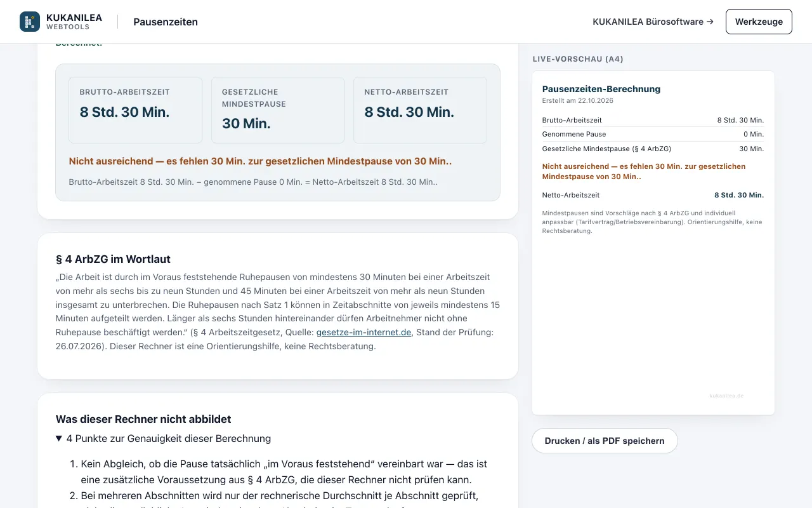Collapse the 4 Punkte zur Genauigkeit section
This screenshot has height=508, width=812.
[164, 438]
